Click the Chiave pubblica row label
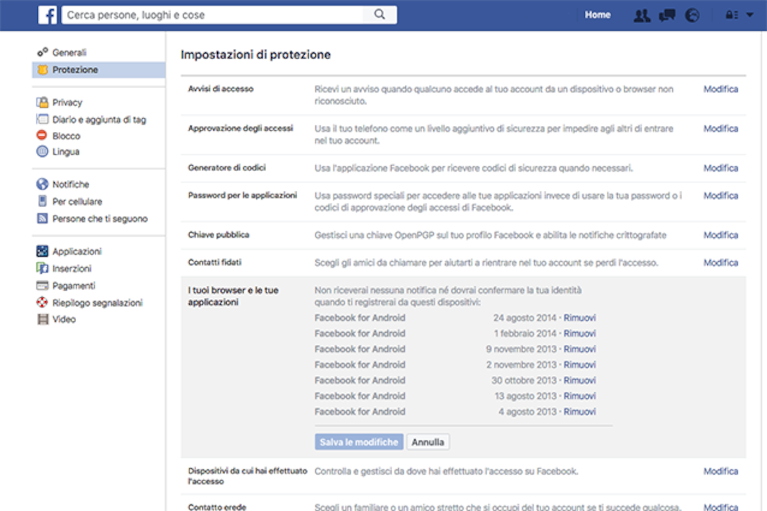The image size is (767, 511). [219, 235]
